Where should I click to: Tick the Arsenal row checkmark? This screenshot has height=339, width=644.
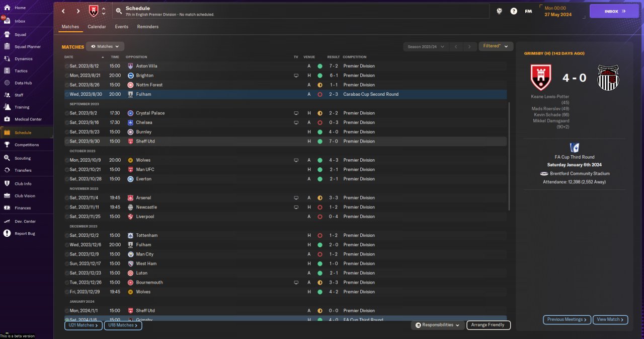point(67,197)
